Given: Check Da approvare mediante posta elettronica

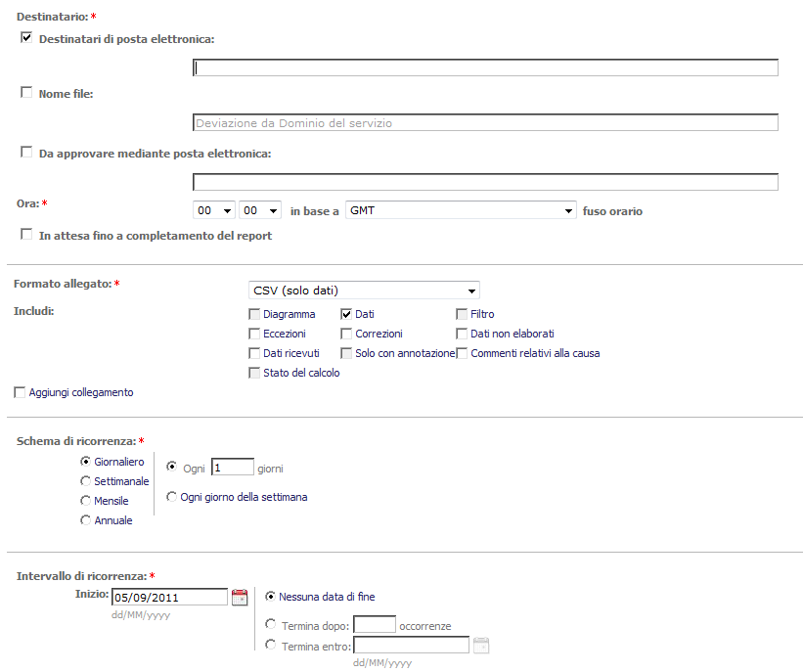Looking at the screenshot, I should [x=26, y=153].
